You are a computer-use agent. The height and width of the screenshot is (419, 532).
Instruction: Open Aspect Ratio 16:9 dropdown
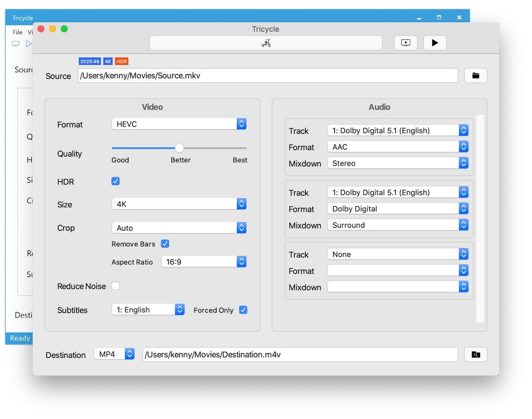point(204,261)
